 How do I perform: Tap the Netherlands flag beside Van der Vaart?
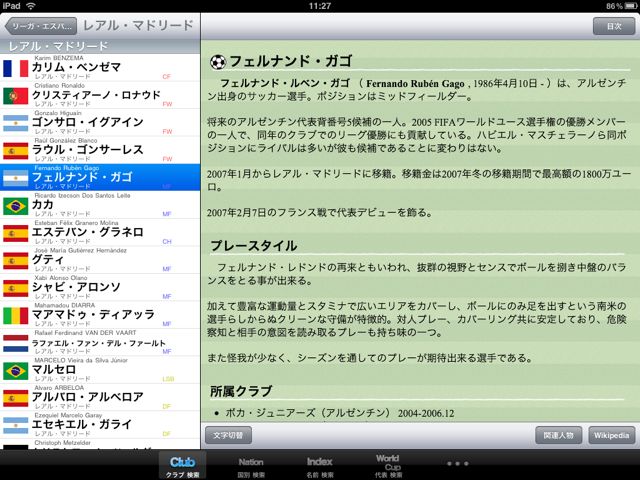pos(16,343)
